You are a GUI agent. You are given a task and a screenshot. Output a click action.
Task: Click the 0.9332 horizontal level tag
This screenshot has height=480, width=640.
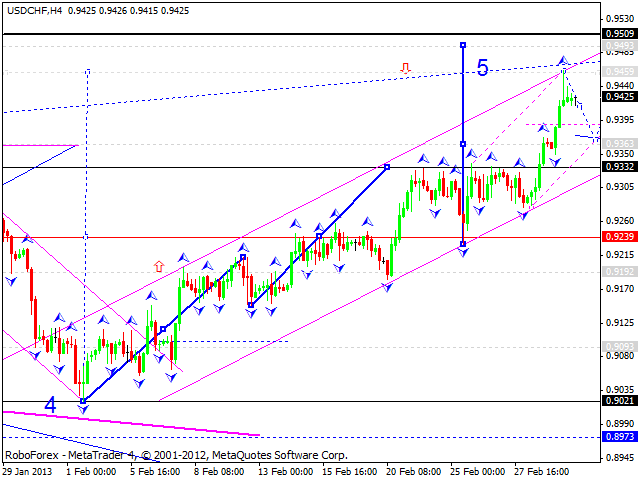point(620,167)
